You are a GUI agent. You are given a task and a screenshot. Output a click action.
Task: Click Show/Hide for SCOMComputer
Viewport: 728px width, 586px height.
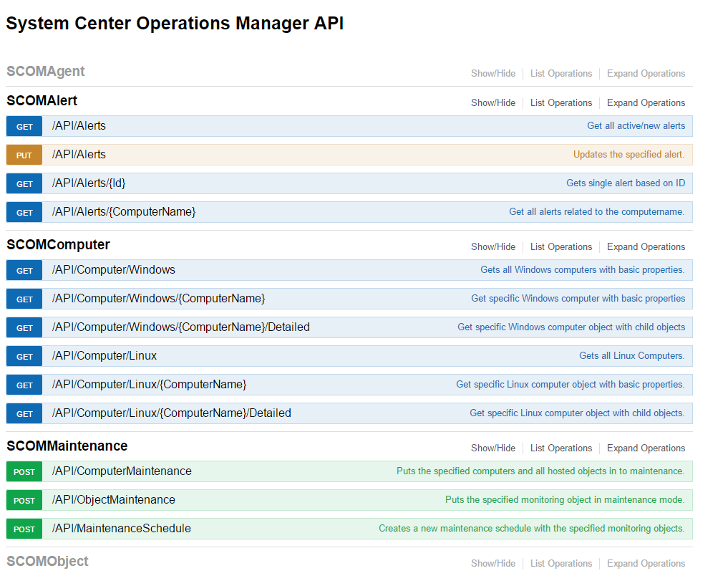pyautogui.click(x=493, y=246)
